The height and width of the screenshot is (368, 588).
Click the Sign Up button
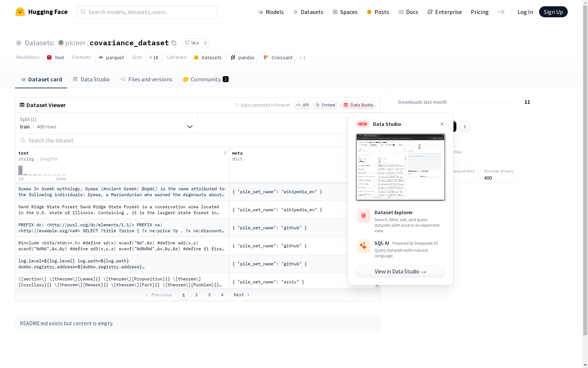tap(553, 12)
